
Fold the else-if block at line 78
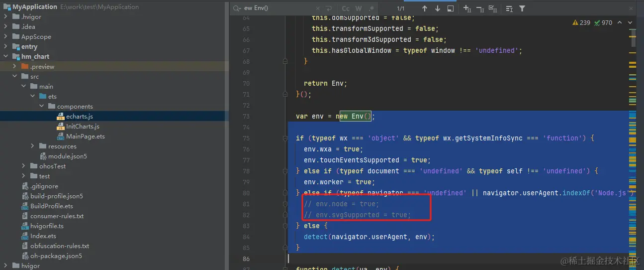click(285, 171)
